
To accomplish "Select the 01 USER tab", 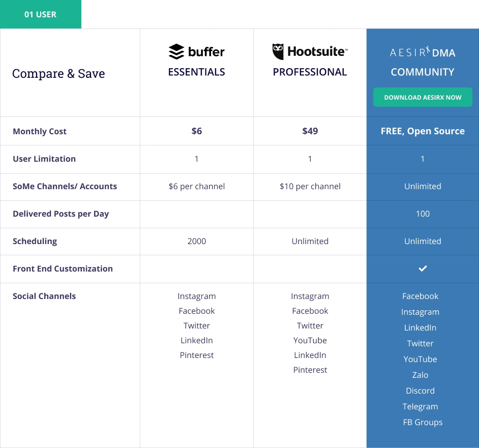I will (x=41, y=14).
